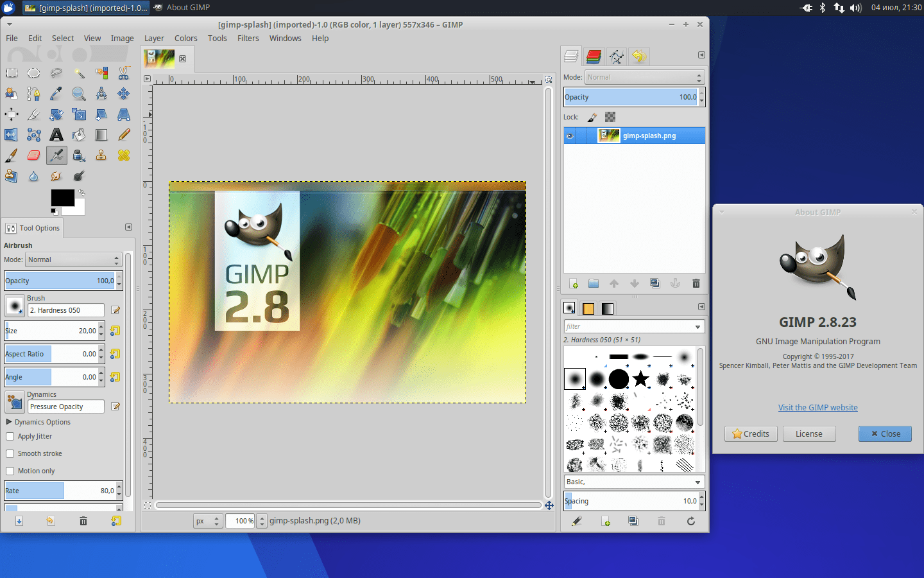
Task: Duplicate the layer using duplicate icon
Action: (x=655, y=283)
